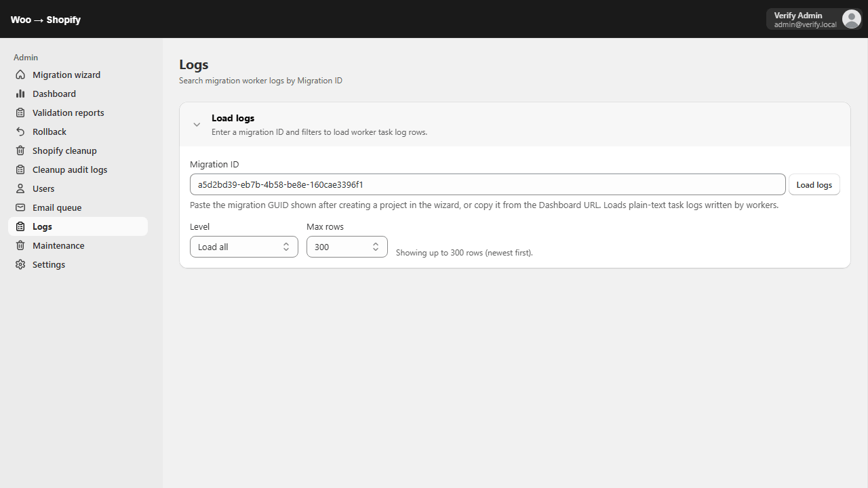The width and height of the screenshot is (868, 488).
Task: Click the Logs clipboard icon in sidebar
Action: tap(20, 226)
